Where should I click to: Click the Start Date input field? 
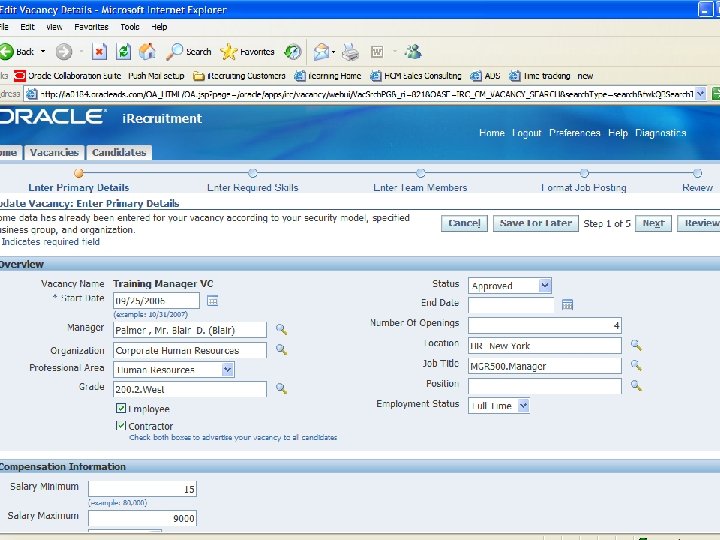click(x=156, y=301)
